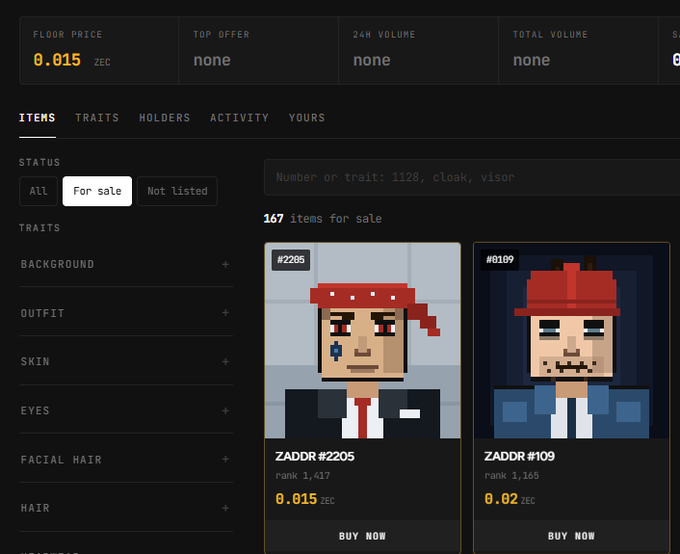Select the For sale status filter
This screenshot has width=680, height=554.
pyautogui.click(x=97, y=191)
